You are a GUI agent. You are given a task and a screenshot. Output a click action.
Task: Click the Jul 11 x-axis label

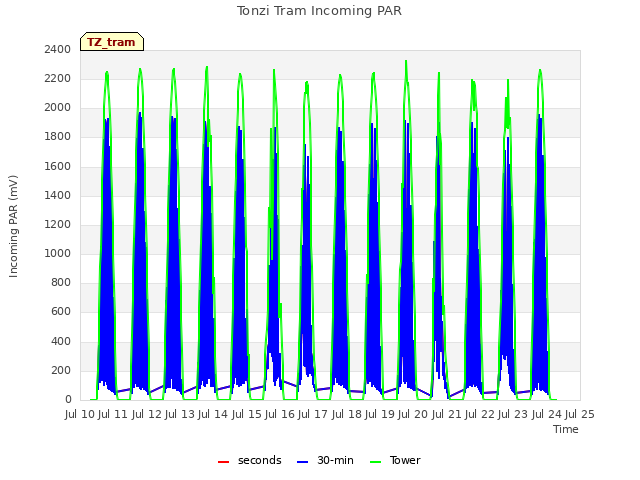tap(113, 415)
